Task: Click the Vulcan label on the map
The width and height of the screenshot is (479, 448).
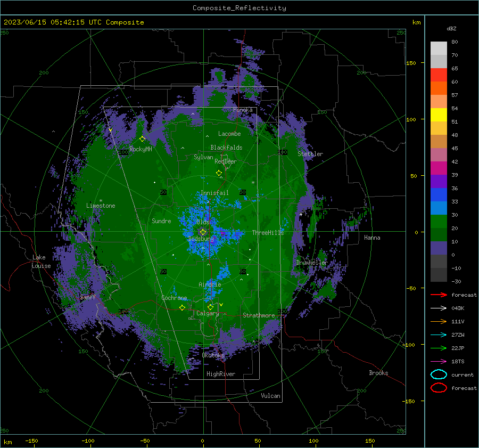Action: [270, 396]
